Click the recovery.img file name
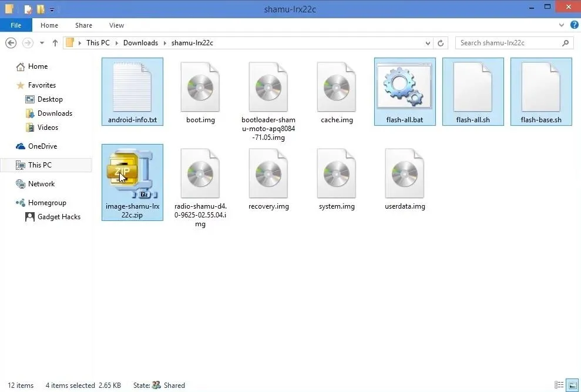This screenshot has width=581, height=392. point(268,206)
